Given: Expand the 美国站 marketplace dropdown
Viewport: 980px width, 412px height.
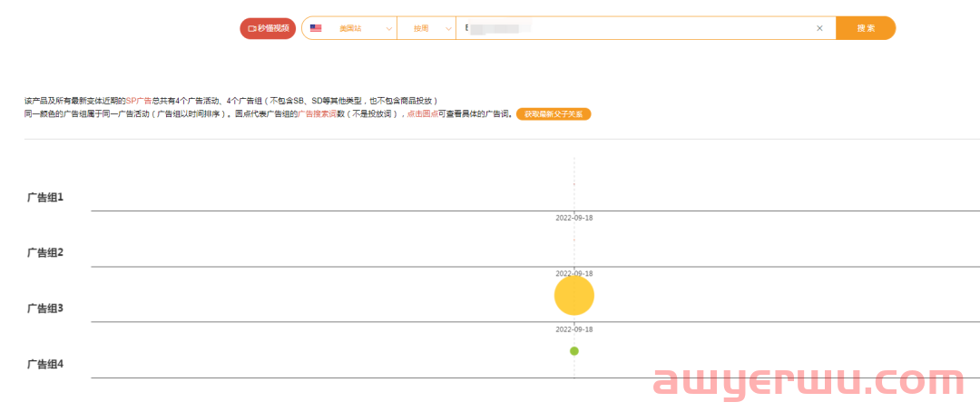Looking at the screenshot, I should 349,28.
